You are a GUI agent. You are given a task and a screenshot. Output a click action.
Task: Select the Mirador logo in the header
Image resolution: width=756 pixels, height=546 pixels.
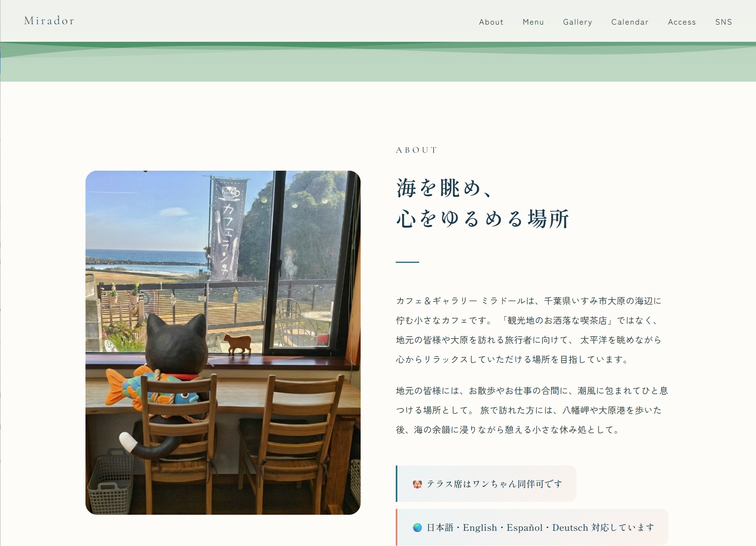click(x=48, y=21)
